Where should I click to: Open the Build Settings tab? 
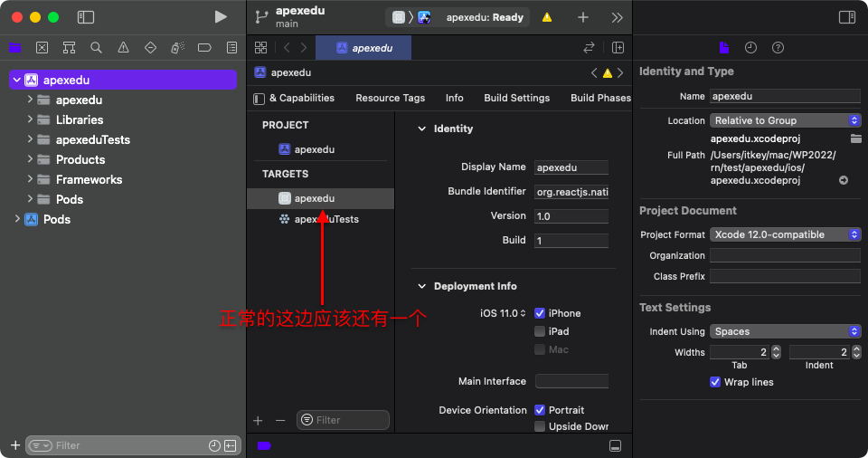click(516, 98)
